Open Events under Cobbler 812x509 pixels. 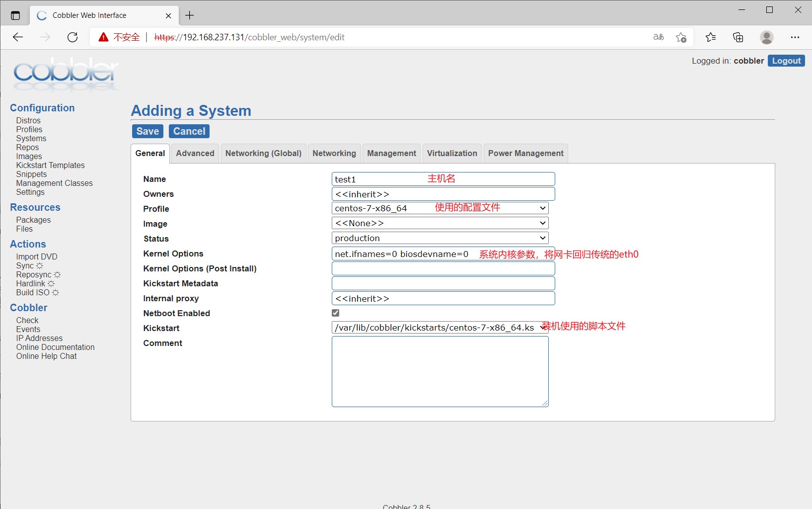(28, 330)
